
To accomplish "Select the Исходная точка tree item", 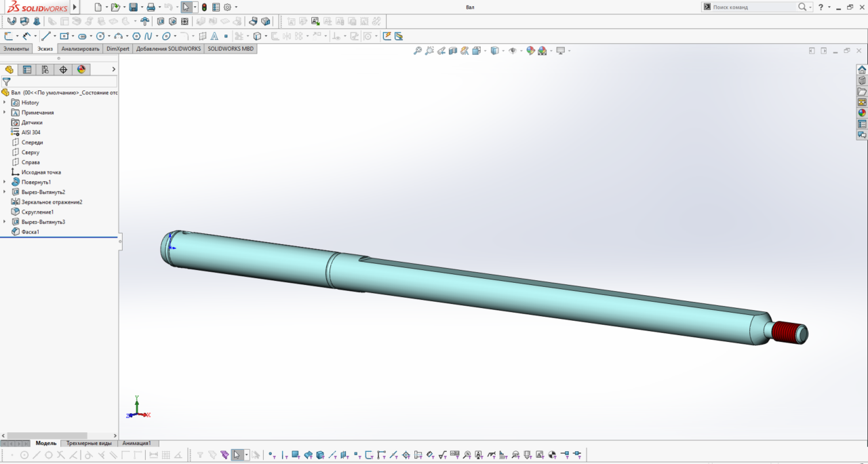I will pos(41,172).
